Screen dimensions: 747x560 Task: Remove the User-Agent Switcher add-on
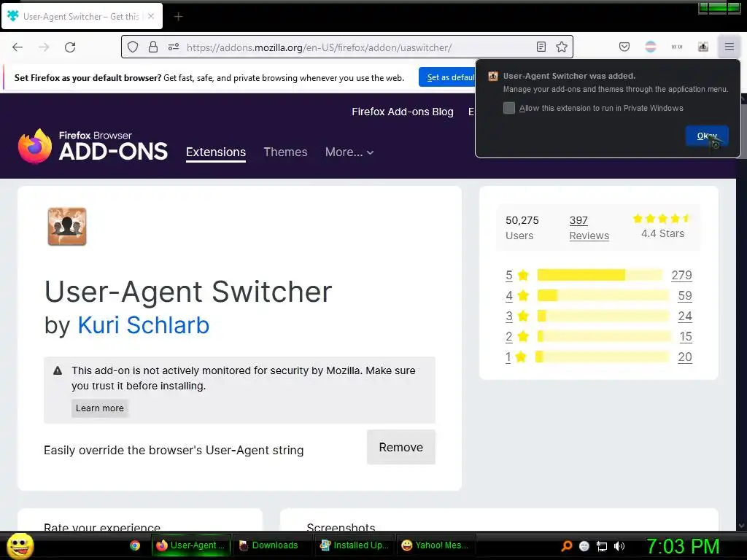pos(401,447)
